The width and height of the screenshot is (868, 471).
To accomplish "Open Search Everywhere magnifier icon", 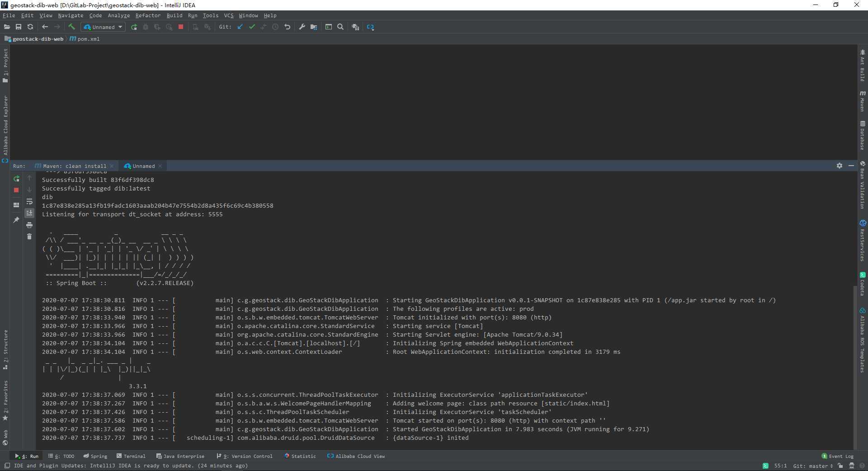I will tap(340, 27).
